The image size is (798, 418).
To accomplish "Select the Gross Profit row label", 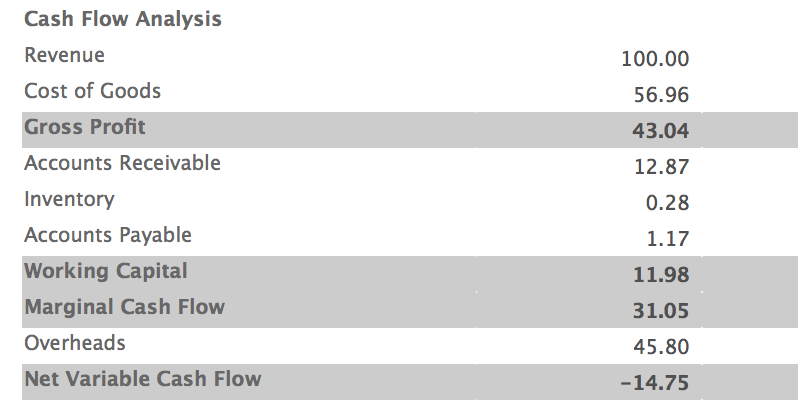I will point(85,127).
